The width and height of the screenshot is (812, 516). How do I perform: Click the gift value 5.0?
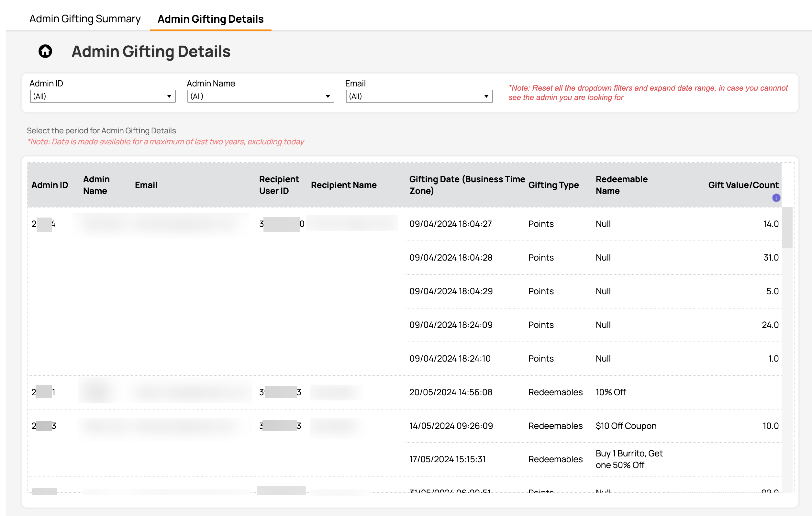[x=772, y=291]
